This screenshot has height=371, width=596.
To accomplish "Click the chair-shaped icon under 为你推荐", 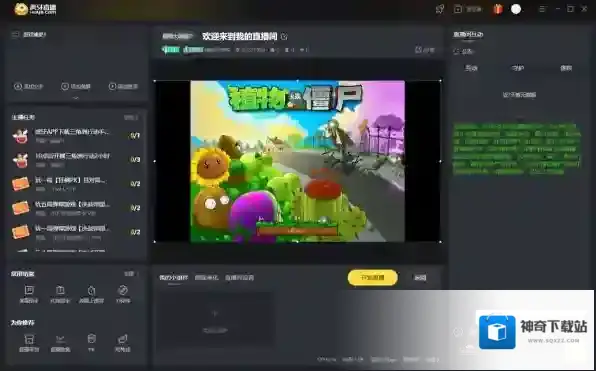I will coord(123,339).
